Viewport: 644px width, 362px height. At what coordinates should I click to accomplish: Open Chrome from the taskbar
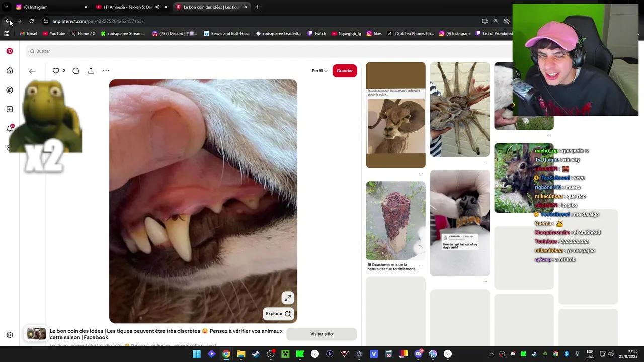(x=226, y=354)
